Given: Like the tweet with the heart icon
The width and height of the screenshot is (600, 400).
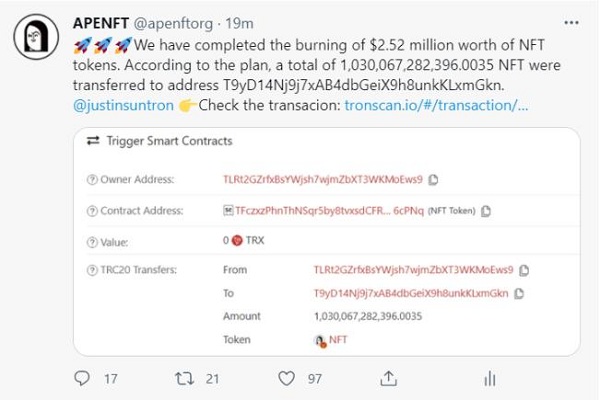Looking at the screenshot, I should (287, 379).
